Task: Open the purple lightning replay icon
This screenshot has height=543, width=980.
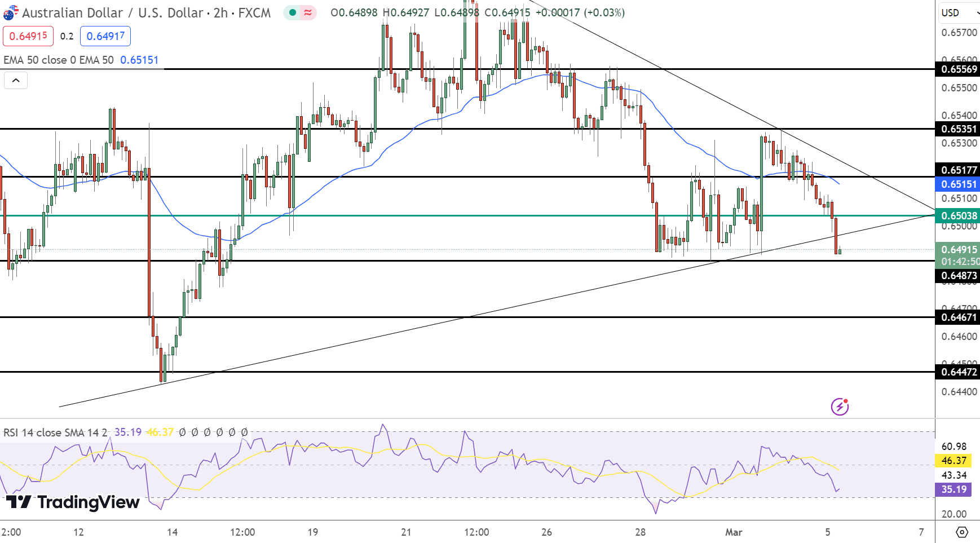Action: pyautogui.click(x=840, y=406)
